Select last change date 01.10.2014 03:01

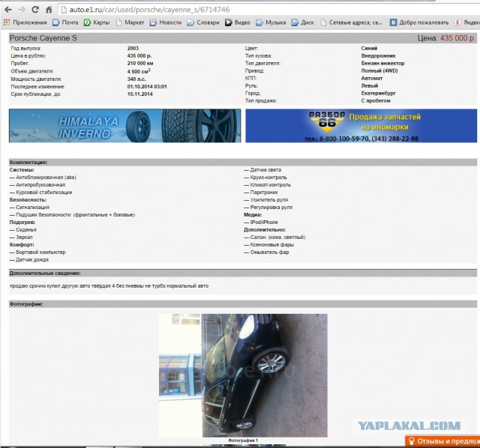(x=147, y=87)
